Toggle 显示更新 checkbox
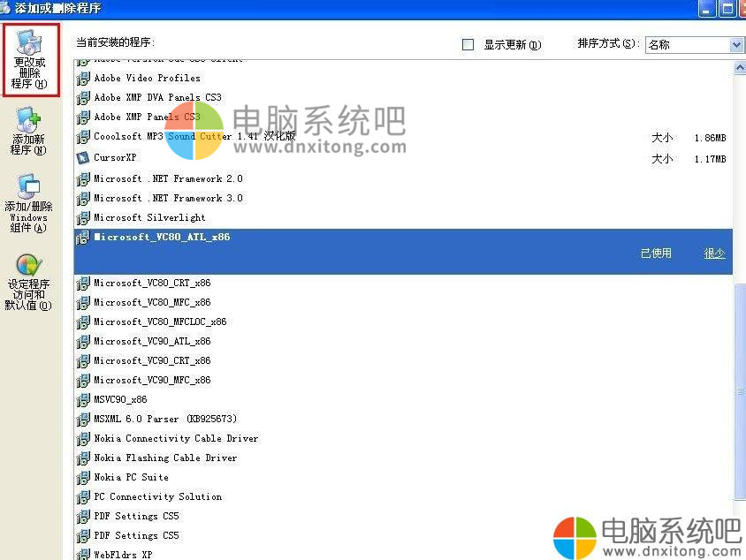The image size is (746, 560). 468,45
